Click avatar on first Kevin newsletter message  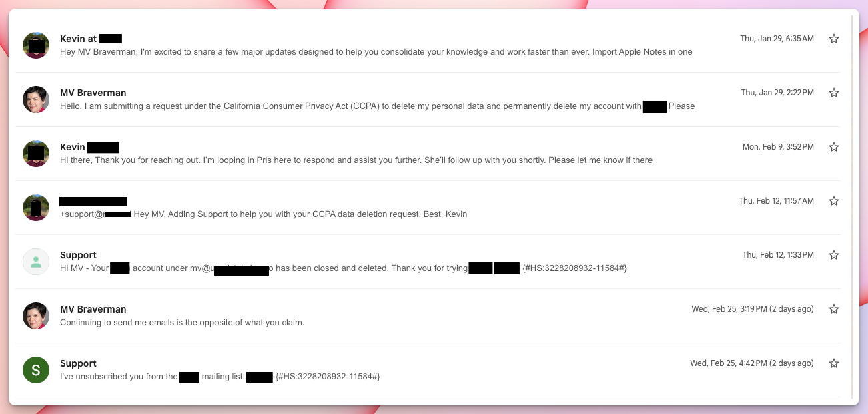pyautogui.click(x=36, y=45)
